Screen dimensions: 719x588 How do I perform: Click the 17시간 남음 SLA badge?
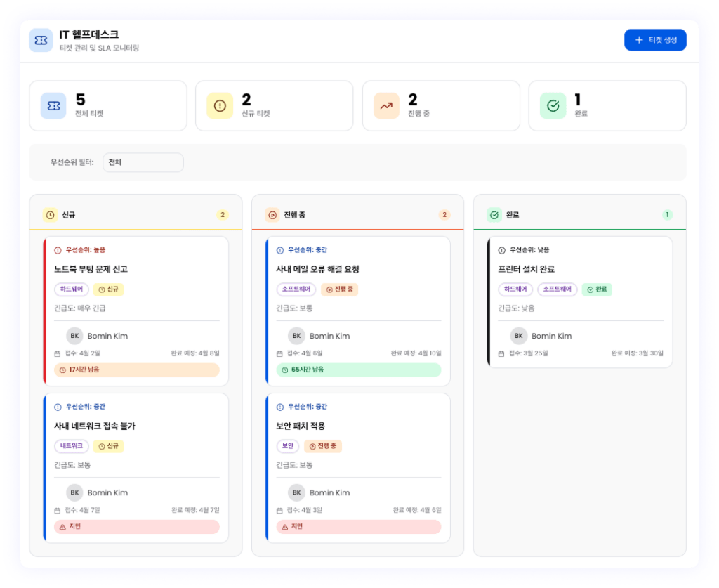(136, 370)
